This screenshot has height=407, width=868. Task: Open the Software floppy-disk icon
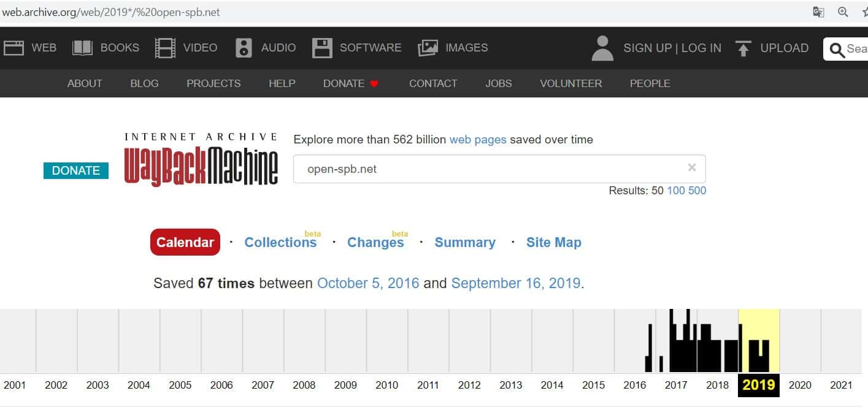tap(322, 48)
